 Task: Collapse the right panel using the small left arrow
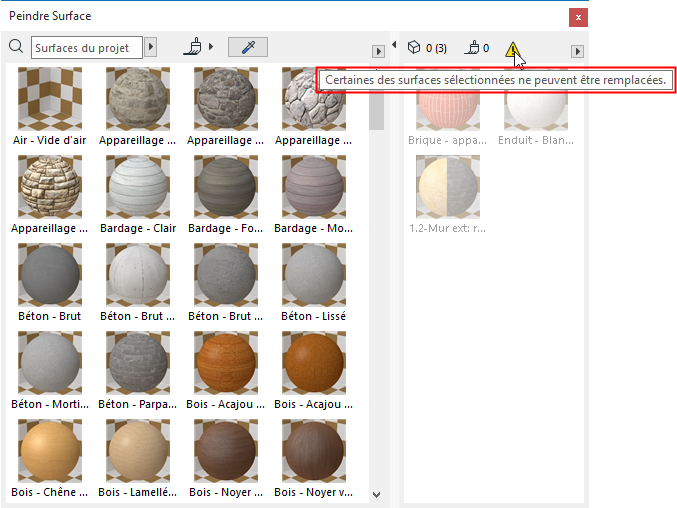(x=394, y=45)
